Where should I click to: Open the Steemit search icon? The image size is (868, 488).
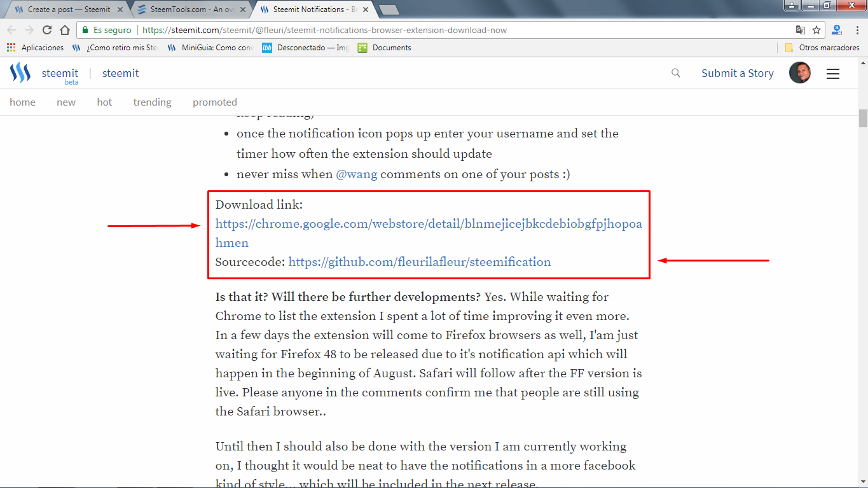[x=676, y=73]
